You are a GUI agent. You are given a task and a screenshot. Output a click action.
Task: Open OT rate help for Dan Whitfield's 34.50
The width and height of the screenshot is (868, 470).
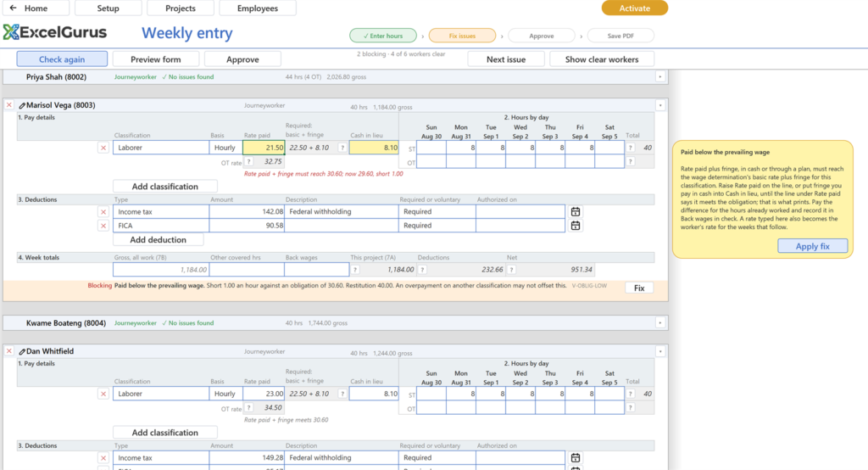tap(248, 408)
